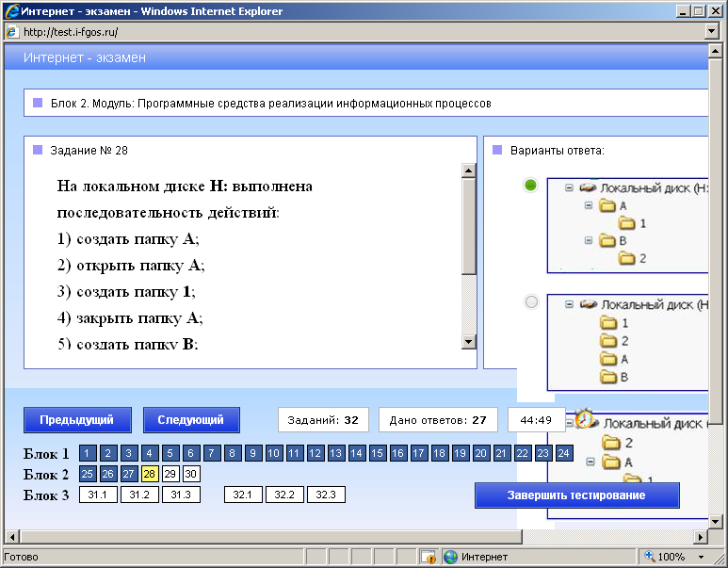728x568 pixels.
Task: Click the page icon beside the URL
Action: (x=11, y=32)
